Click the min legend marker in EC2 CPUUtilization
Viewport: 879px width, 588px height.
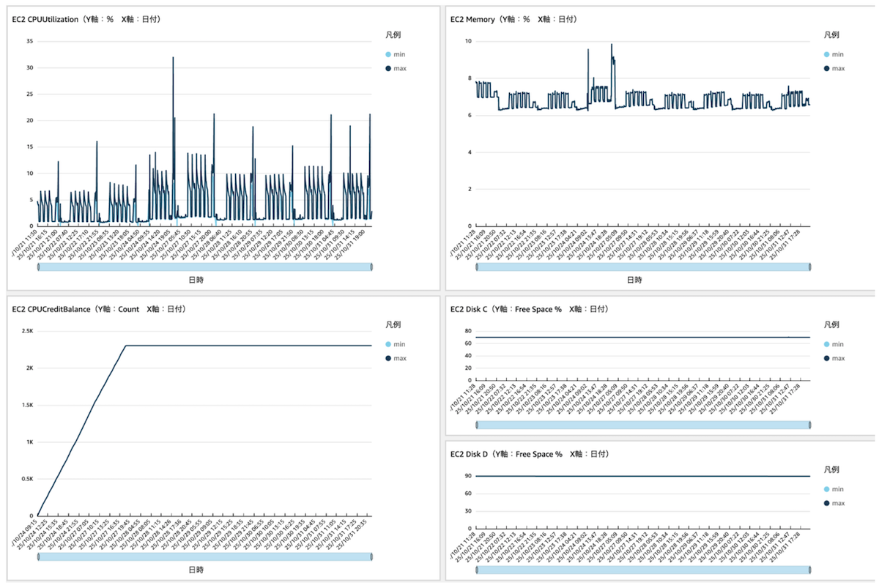pyautogui.click(x=388, y=54)
